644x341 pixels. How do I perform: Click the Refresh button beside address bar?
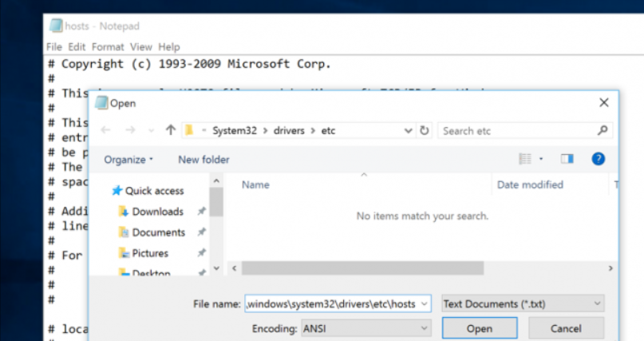[x=425, y=130]
